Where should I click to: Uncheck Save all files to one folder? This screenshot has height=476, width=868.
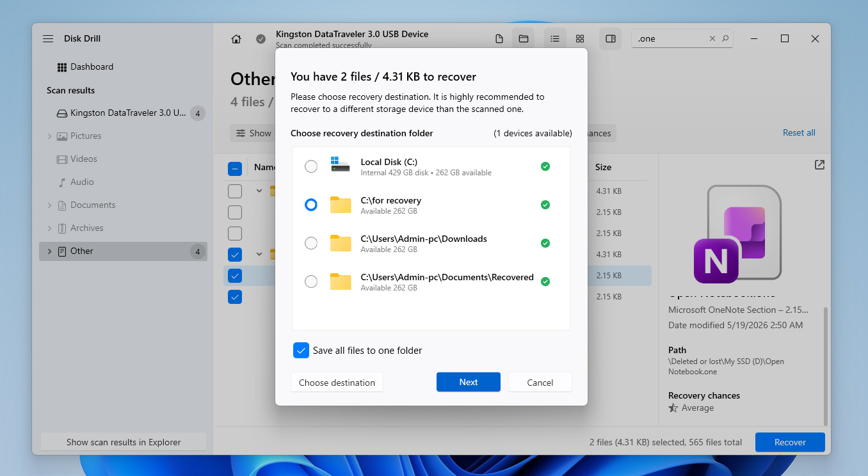tap(301, 351)
